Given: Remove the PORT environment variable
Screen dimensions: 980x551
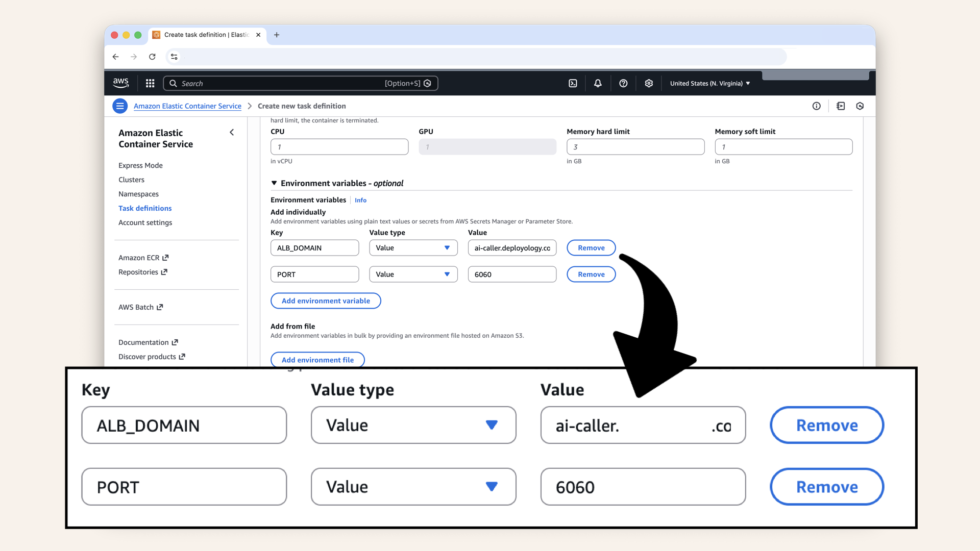Looking at the screenshot, I should 591,274.
